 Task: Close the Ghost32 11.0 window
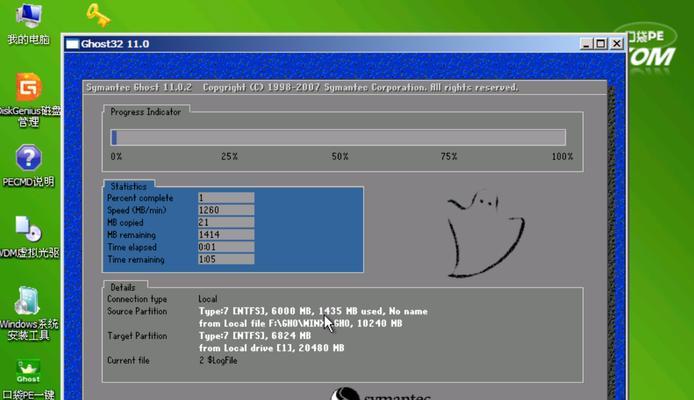[x=617, y=43]
